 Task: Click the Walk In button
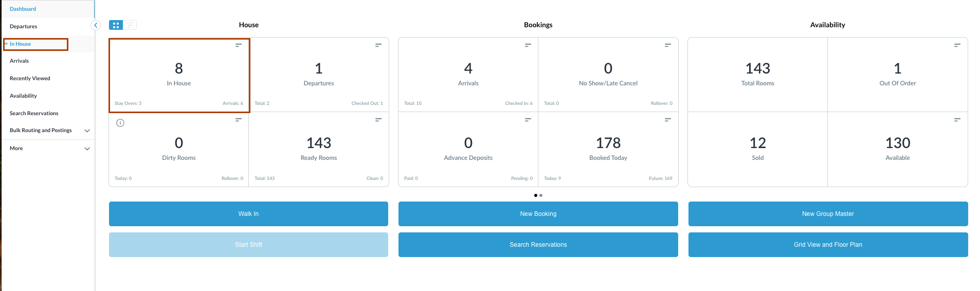(x=248, y=214)
